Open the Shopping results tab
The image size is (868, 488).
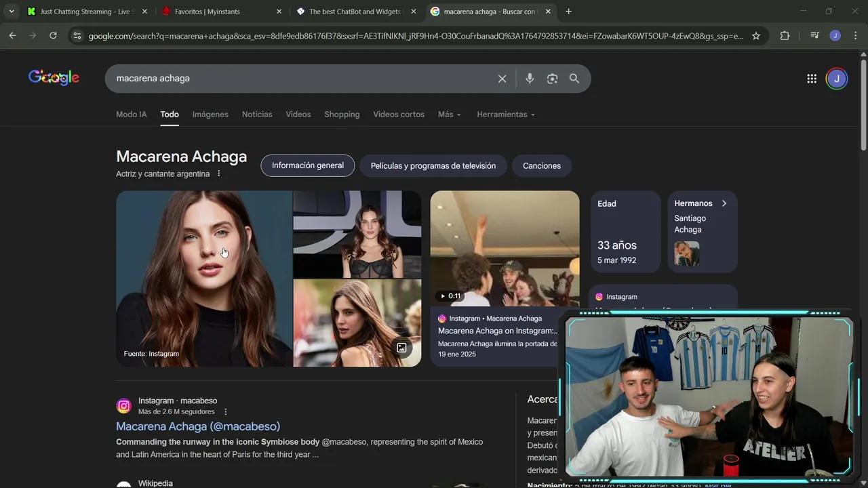pyautogui.click(x=342, y=115)
